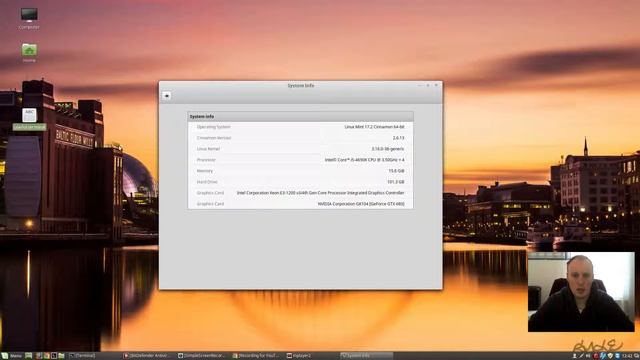
Task: Click the Linux Kernel value 3.16.0-38-generic
Action: tap(388, 149)
